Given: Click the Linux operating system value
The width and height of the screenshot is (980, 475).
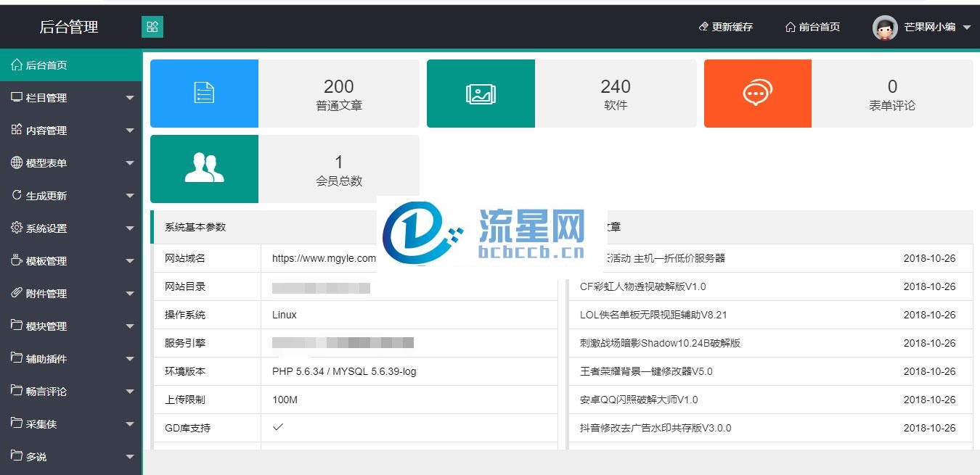Looking at the screenshot, I should click(285, 315).
